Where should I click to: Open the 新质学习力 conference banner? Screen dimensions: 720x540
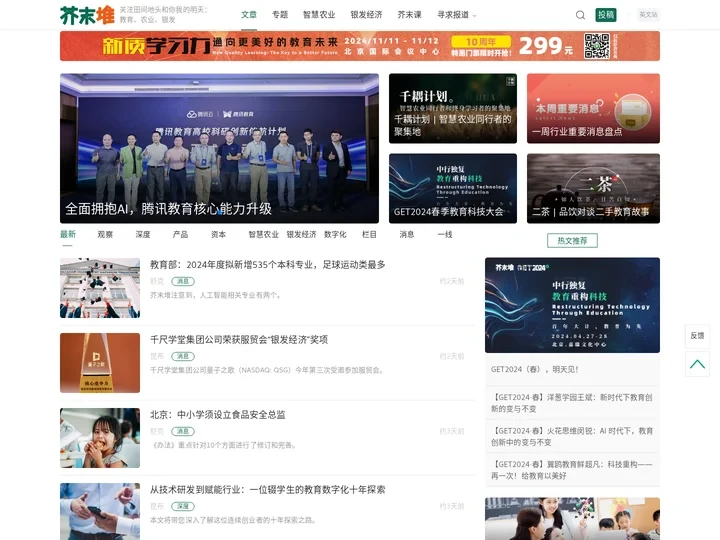pyautogui.click(x=360, y=46)
